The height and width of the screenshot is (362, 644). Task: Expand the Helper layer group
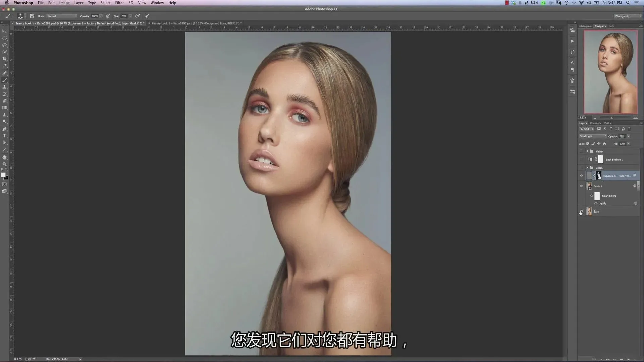coord(587,151)
